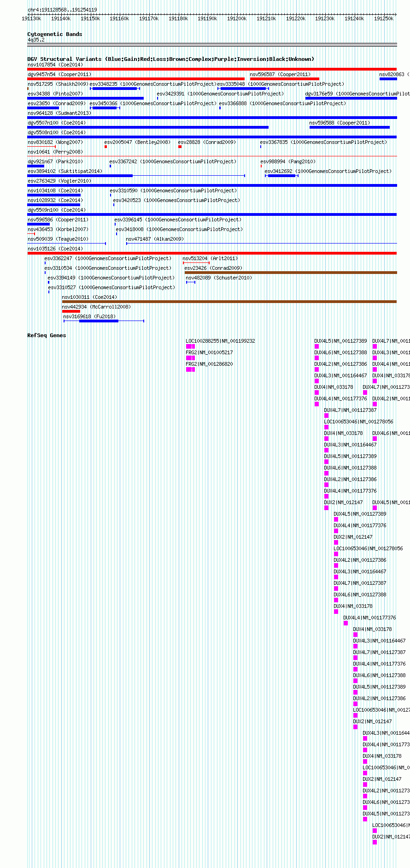The image size is (410, 868).
Task: Click the red bar under nsv442934
Action: (x=71, y=311)
